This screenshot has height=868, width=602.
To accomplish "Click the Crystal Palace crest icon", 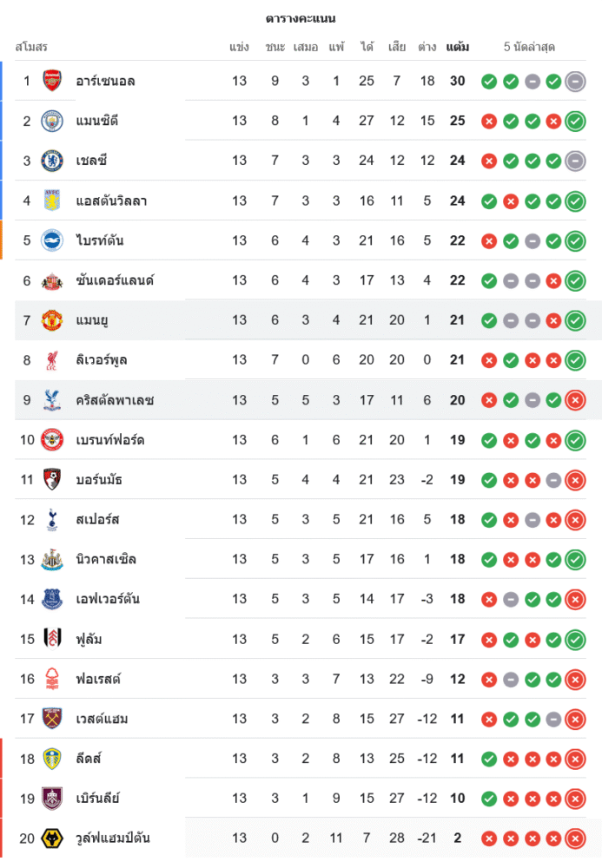I will coord(52,400).
